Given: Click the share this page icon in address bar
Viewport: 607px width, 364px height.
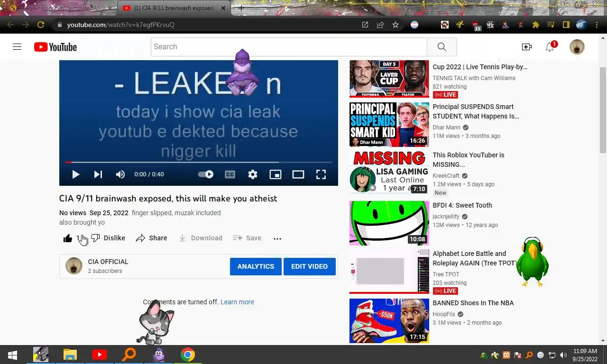Looking at the screenshot, I should 380,25.
